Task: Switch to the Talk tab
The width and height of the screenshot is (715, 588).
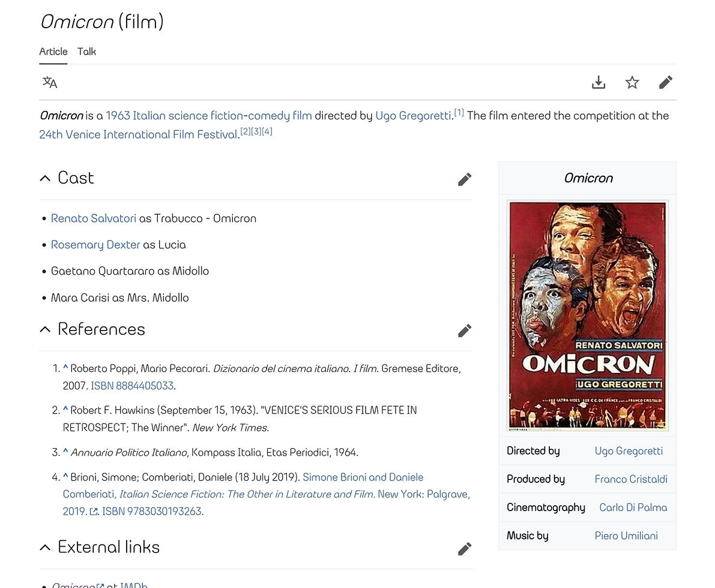Action: 86,52
